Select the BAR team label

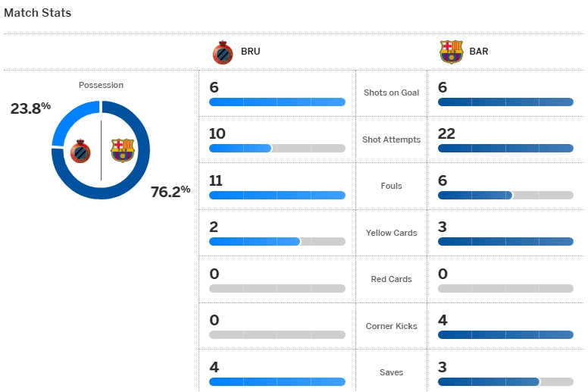pos(479,52)
